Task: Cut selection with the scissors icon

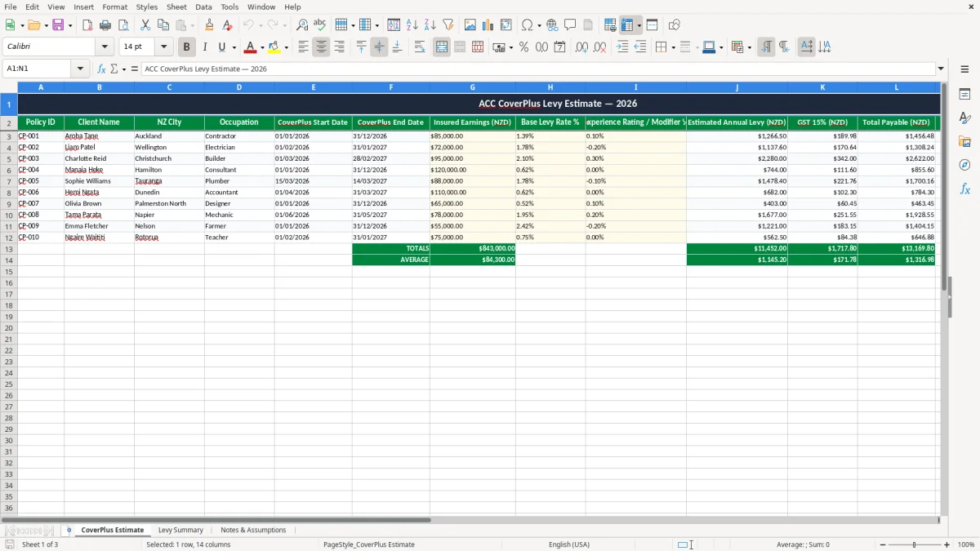Action: pos(145,25)
